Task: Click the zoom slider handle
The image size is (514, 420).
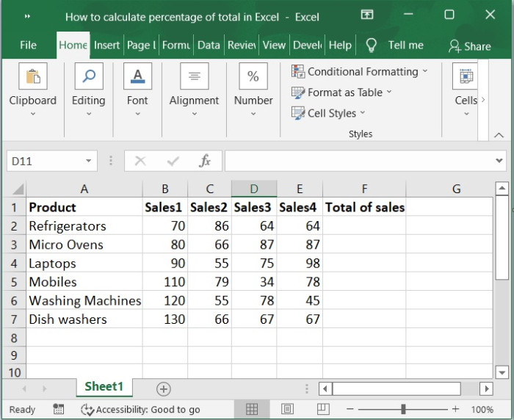Action: tap(403, 409)
